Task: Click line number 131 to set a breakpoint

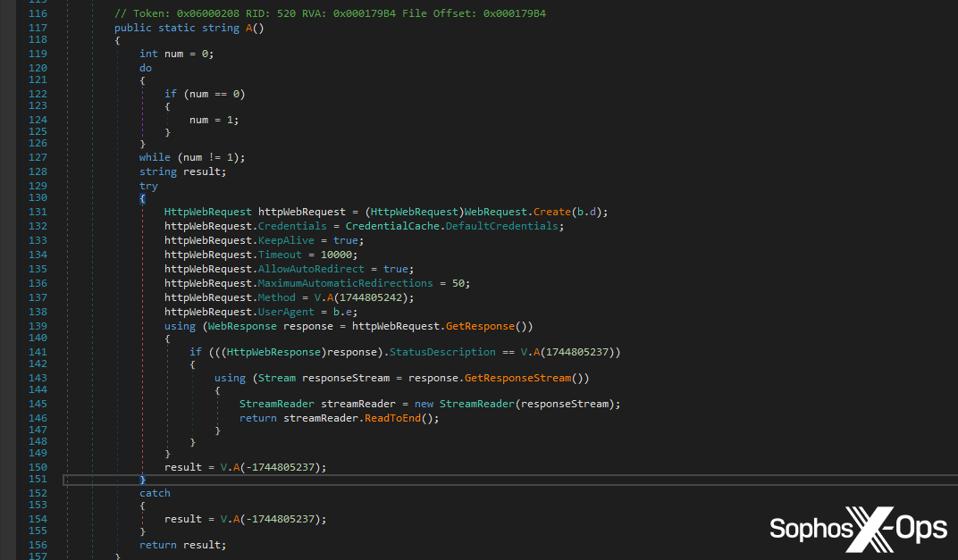Action: pyautogui.click(x=37, y=212)
